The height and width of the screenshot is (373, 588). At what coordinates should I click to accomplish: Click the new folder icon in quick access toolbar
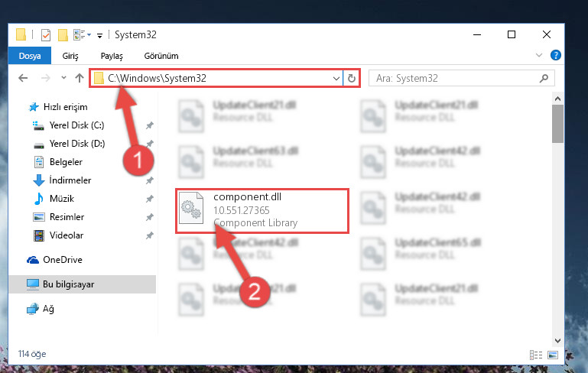63,35
